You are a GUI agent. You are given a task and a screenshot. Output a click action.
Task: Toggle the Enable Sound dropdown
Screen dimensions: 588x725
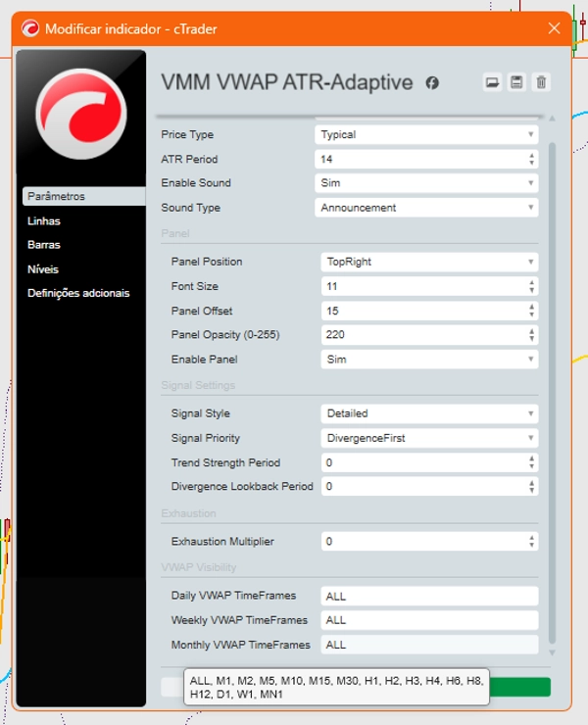pyautogui.click(x=426, y=182)
